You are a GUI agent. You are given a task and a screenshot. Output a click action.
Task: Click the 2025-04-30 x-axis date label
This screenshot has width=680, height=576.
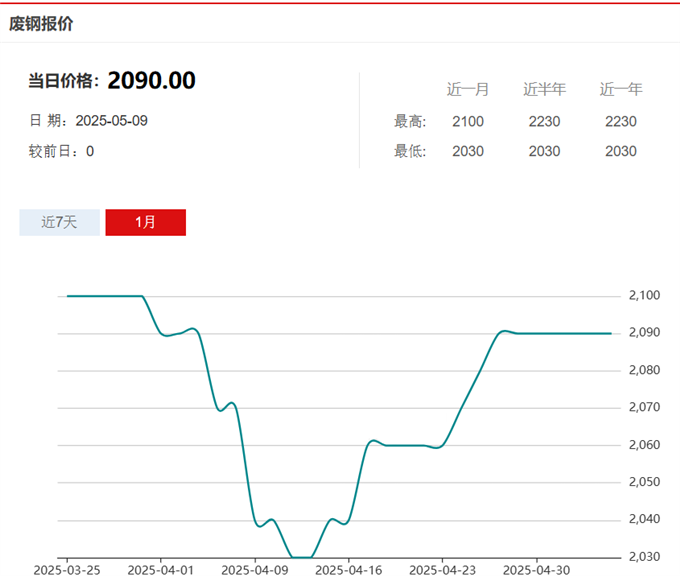[534, 569]
